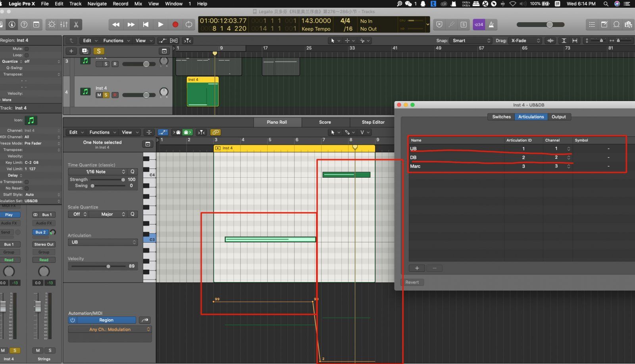Click the Duplicate Track icon
This screenshot has width=635, height=364.
pos(85,51)
